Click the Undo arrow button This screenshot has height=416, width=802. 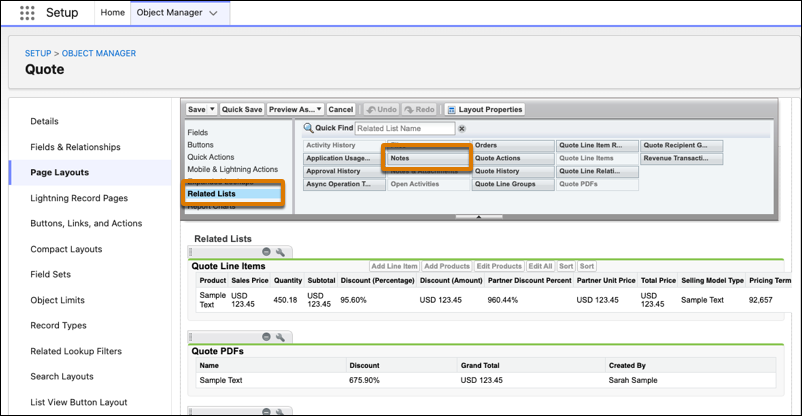click(x=381, y=110)
